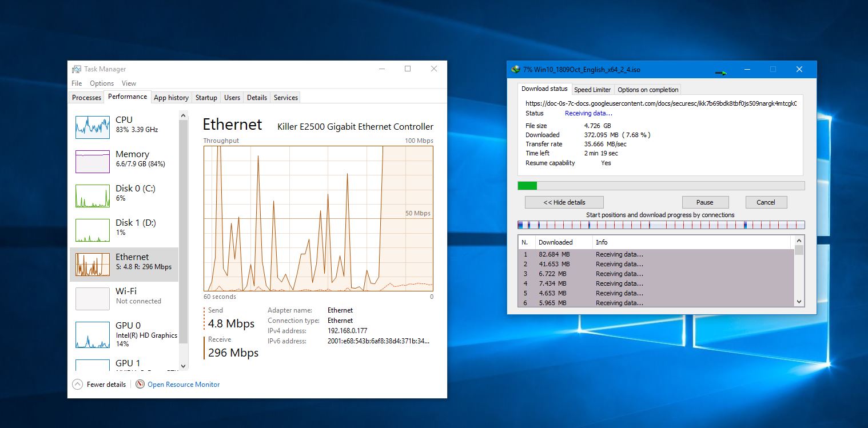
Task: Select connection row 2 with 41.653 MB
Action: point(656,264)
